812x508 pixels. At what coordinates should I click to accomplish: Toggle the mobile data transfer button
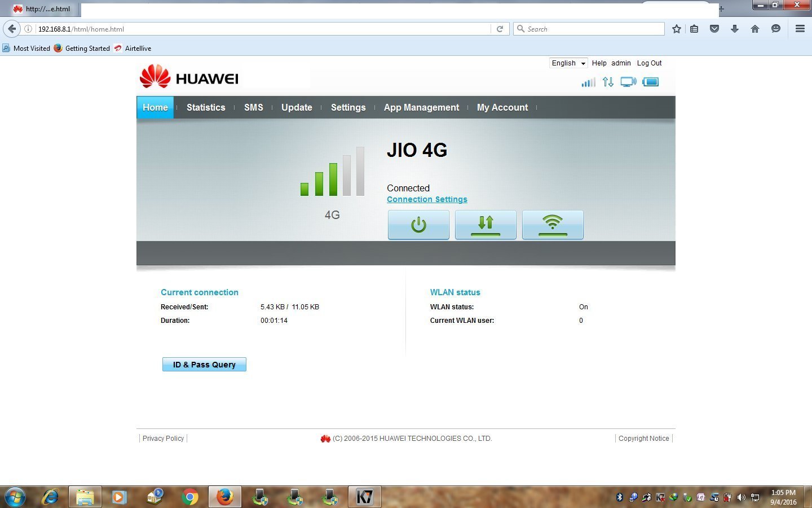pyautogui.click(x=486, y=225)
